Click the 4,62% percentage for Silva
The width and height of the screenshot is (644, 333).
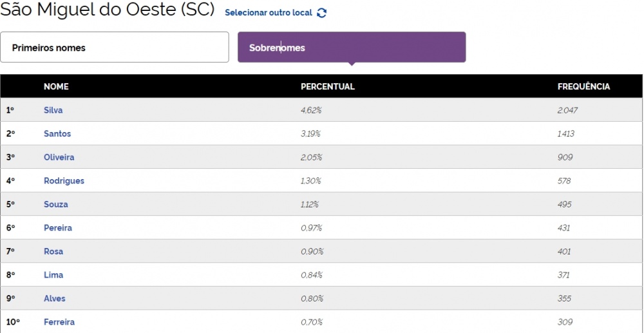(311, 110)
